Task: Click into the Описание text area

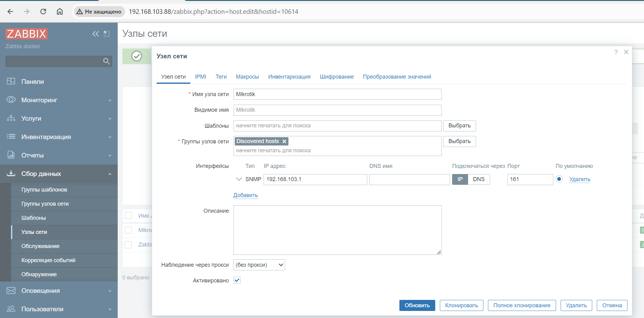Action: (x=337, y=230)
